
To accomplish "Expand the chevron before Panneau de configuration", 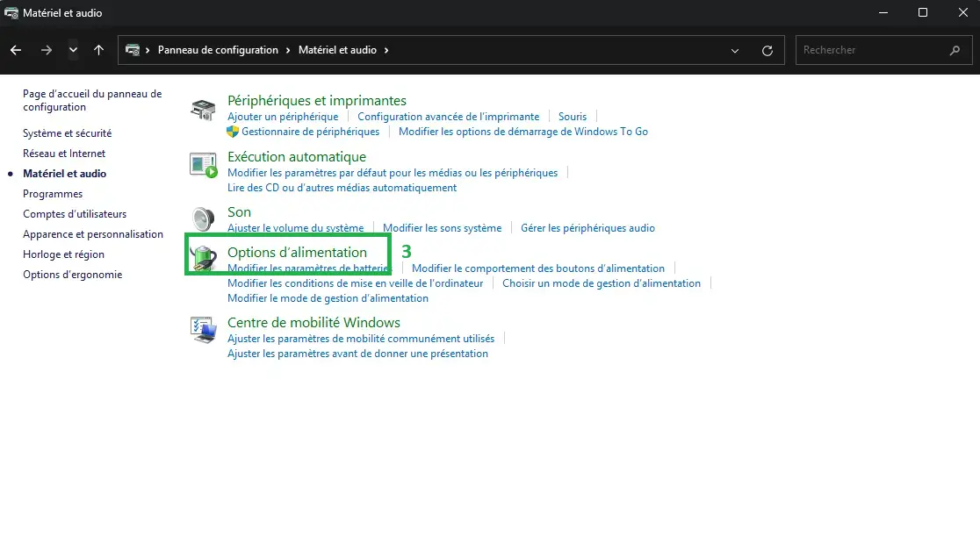I will point(148,50).
